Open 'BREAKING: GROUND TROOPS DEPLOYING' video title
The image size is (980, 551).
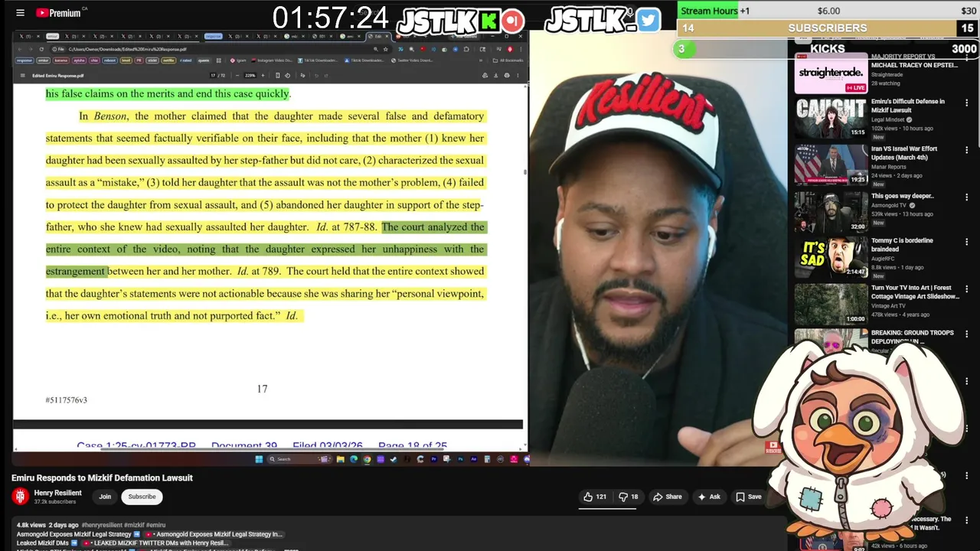coord(913,337)
